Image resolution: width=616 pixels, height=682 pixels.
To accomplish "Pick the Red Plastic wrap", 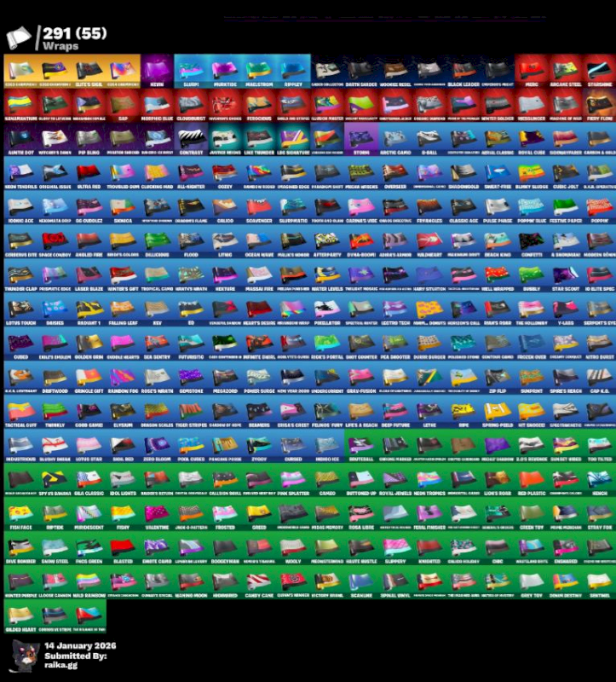I will (x=532, y=480).
